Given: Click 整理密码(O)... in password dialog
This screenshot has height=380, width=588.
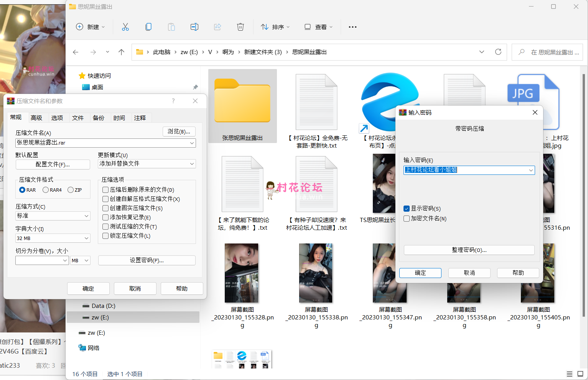Looking at the screenshot, I should point(469,250).
